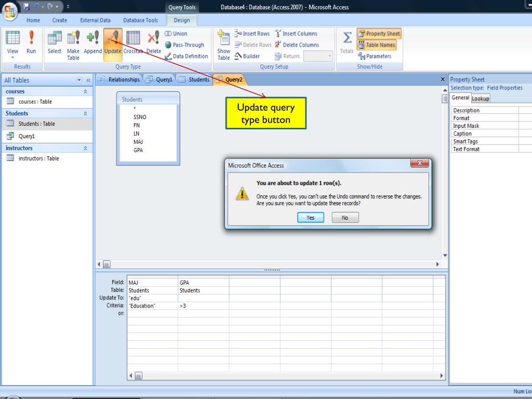Viewport: 532px width, 399px height.
Task: Open the View datasheet icon
Action: (x=12, y=37)
